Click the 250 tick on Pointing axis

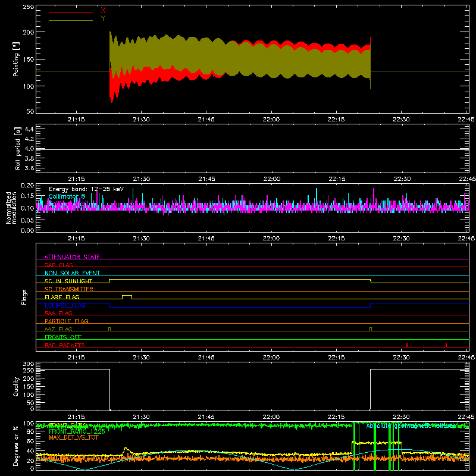(x=28, y=7)
